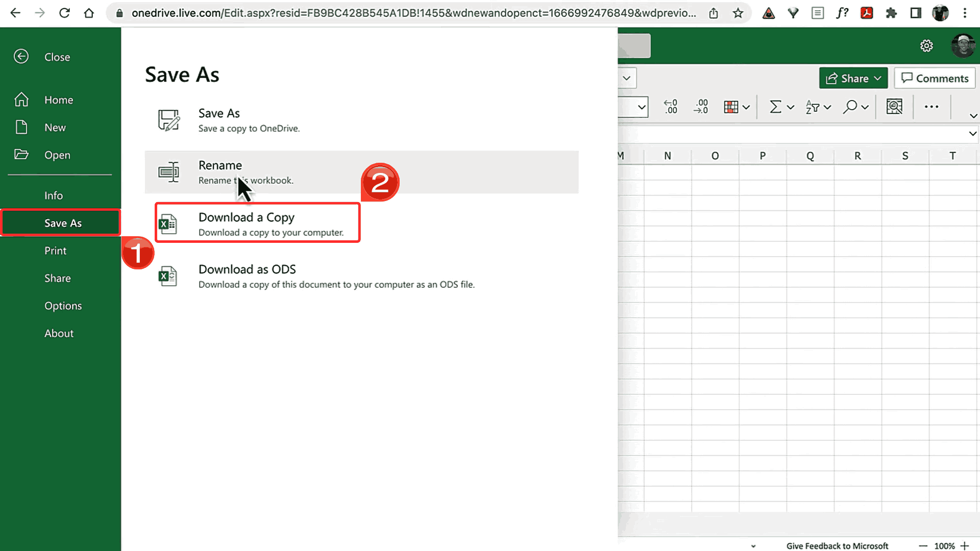Screen dimensions: 980x551
Task: Click the Decrease Decimal icon
Action: pos(701,107)
